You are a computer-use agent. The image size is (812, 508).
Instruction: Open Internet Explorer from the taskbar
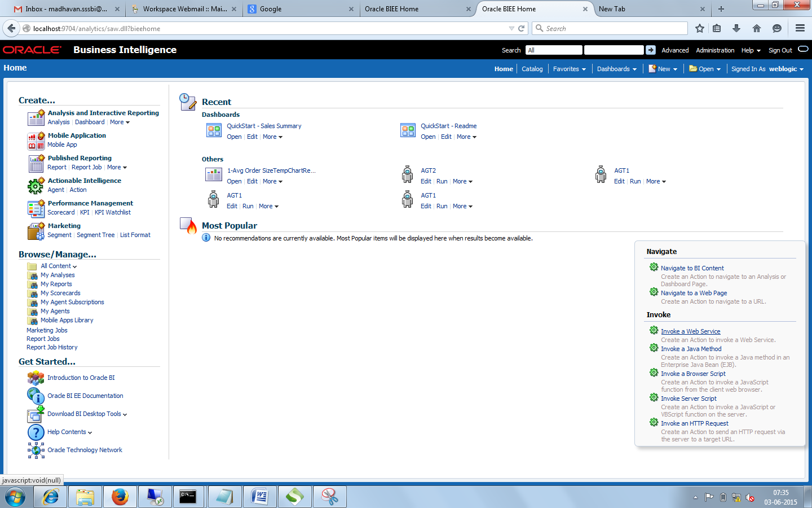tap(50, 497)
